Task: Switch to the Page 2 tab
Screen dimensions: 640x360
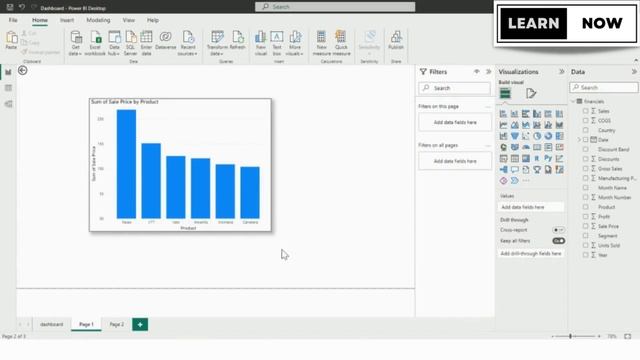Action: coord(117,324)
